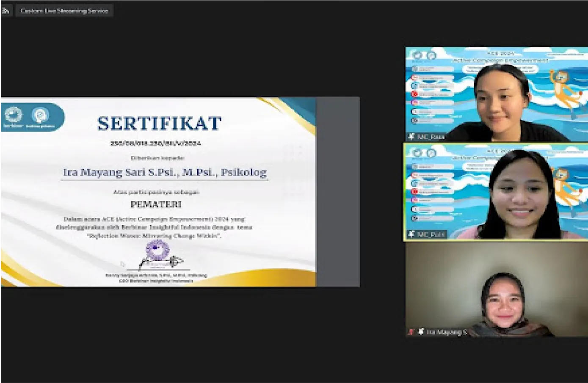
Task: Open the Custom Live Streaming Service label
Action: coord(64,11)
